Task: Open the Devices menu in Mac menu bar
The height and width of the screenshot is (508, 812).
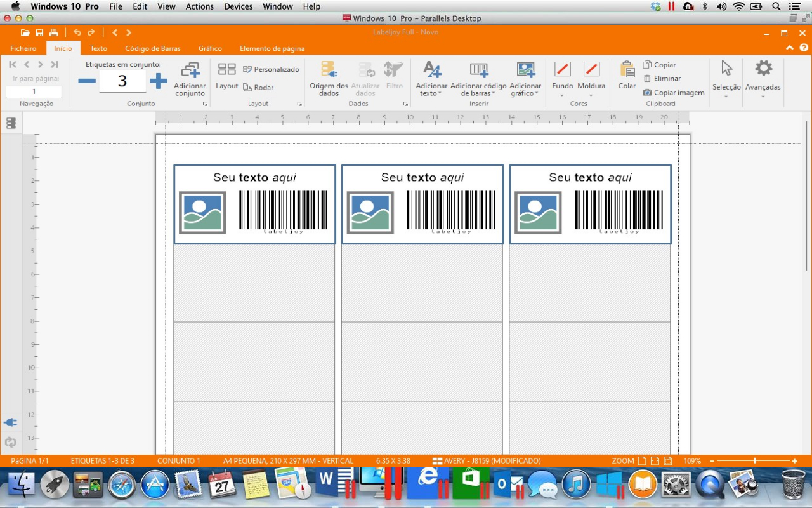Action: (x=239, y=6)
